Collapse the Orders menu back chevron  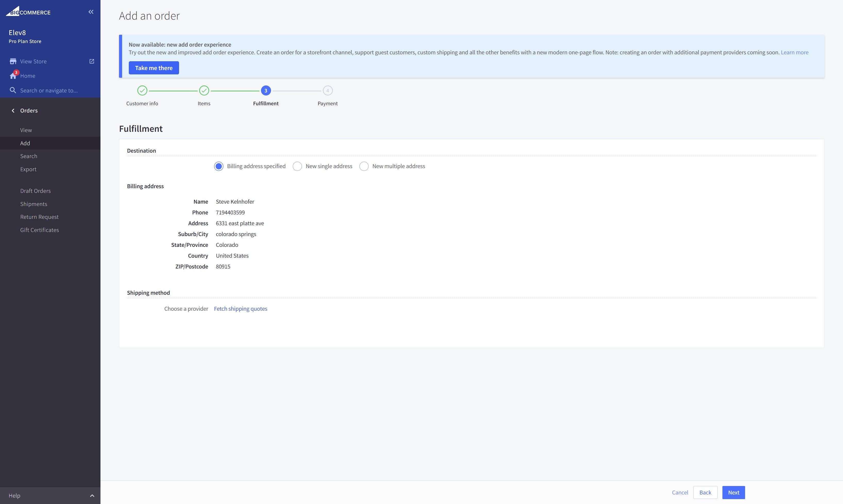pos(13,111)
